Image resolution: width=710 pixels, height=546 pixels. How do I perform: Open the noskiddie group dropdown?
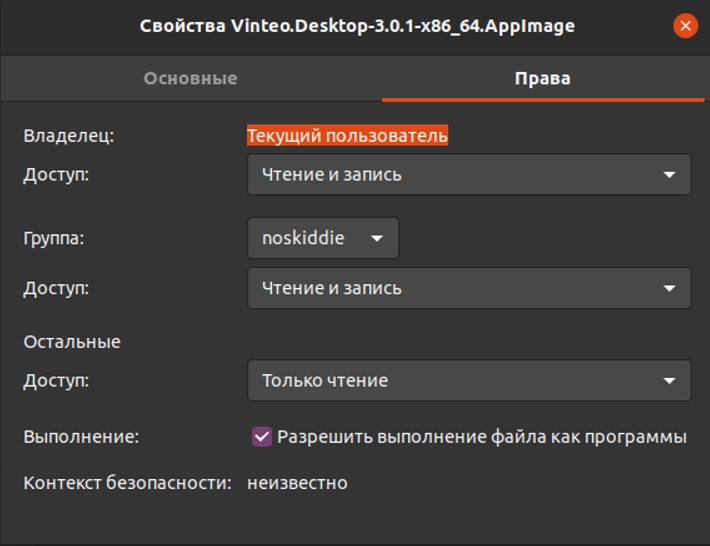(323, 238)
